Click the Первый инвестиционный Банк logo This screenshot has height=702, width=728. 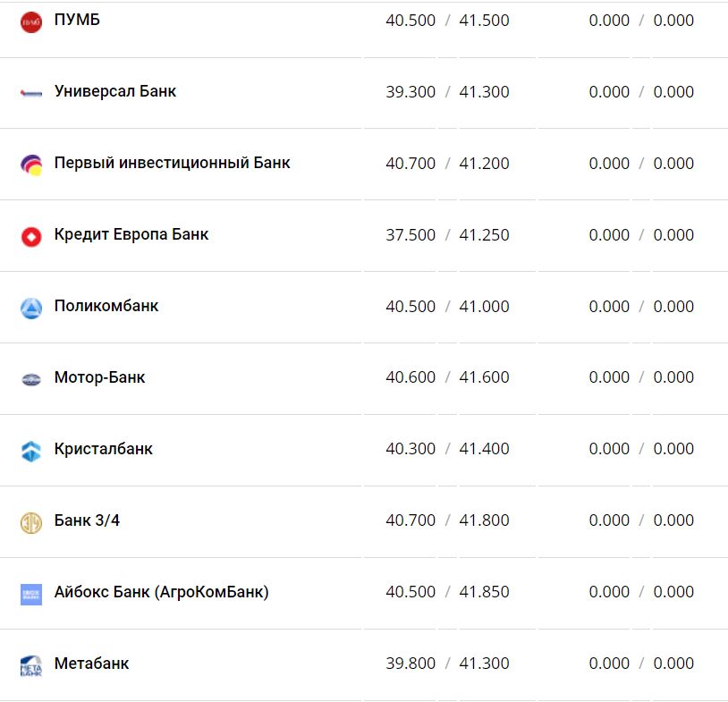(x=31, y=165)
